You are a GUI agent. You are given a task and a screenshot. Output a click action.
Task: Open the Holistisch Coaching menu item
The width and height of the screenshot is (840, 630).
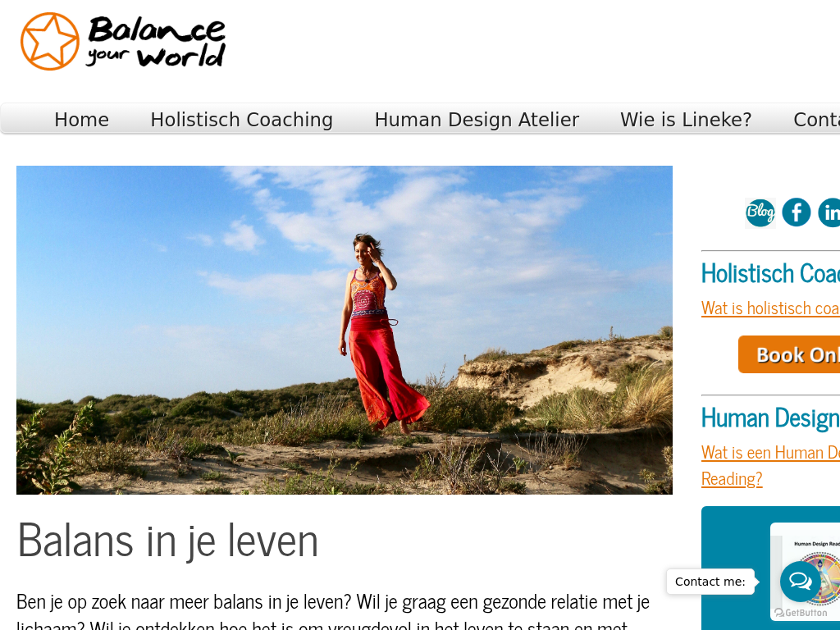point(242,120)
